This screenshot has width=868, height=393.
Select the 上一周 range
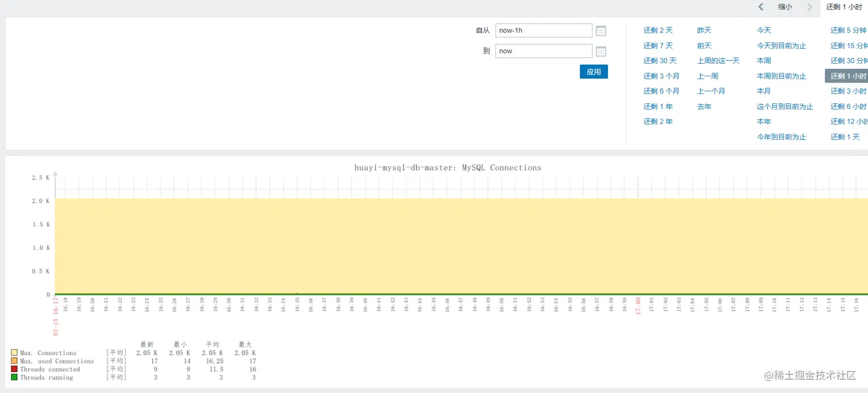[x=708, y=76]
